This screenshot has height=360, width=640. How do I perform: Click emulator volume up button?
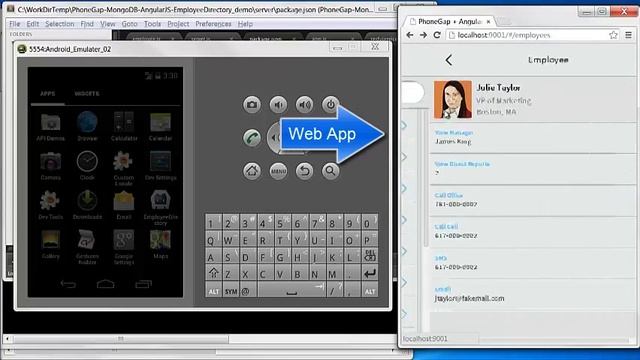click(x=304, y=104)
